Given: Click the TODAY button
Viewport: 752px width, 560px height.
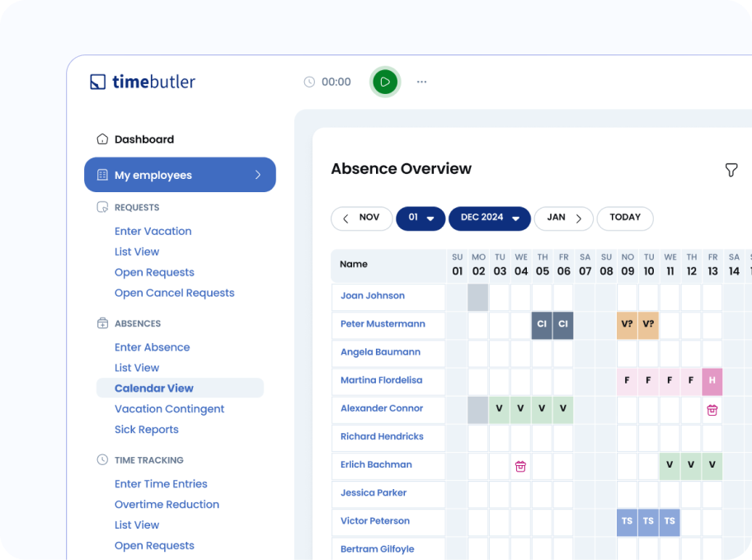Looking at the screenshot, I should [625, 219].
